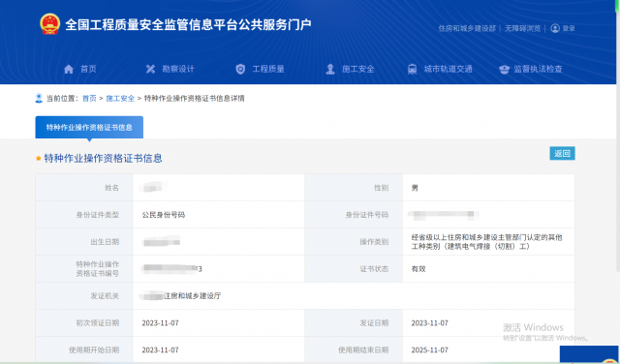Click the shield icon beside 工程质量
The height and width of the screenshot is (364, 620).
coord(240,69)
